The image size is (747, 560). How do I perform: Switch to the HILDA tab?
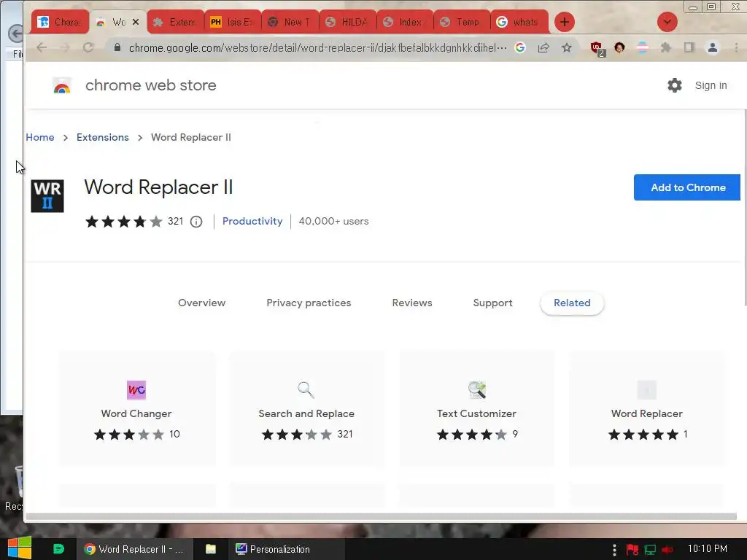[347, 22]
